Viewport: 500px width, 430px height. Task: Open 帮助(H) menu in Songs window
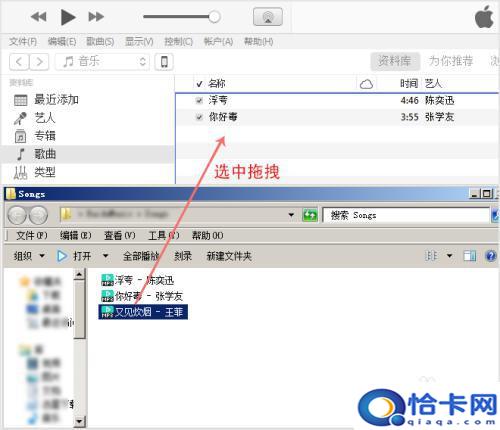click(x=207, y=236)
